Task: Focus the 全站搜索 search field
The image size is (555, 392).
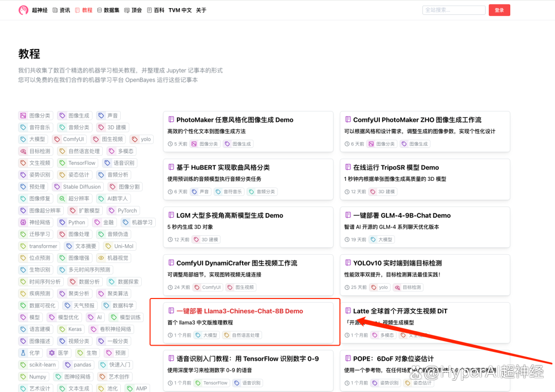Action: click(x=454, y=10)
